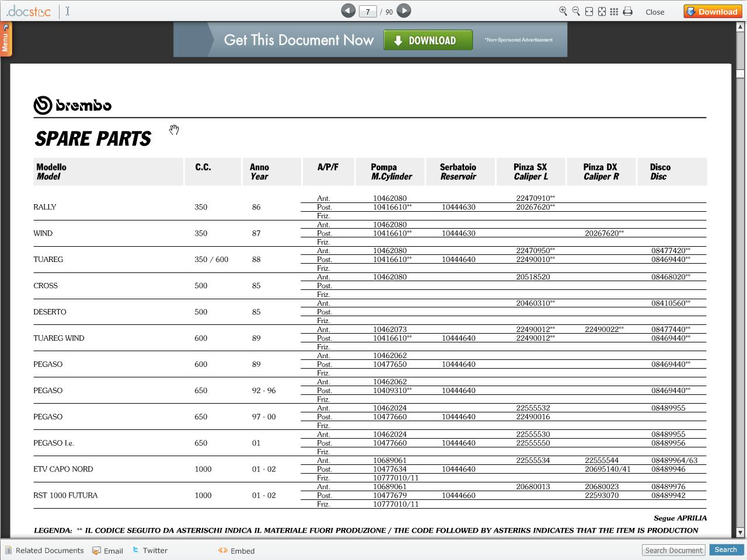Screen dimensions: 747x560
Task: Click caliper code 22593070
Action: tap(602, 495)
